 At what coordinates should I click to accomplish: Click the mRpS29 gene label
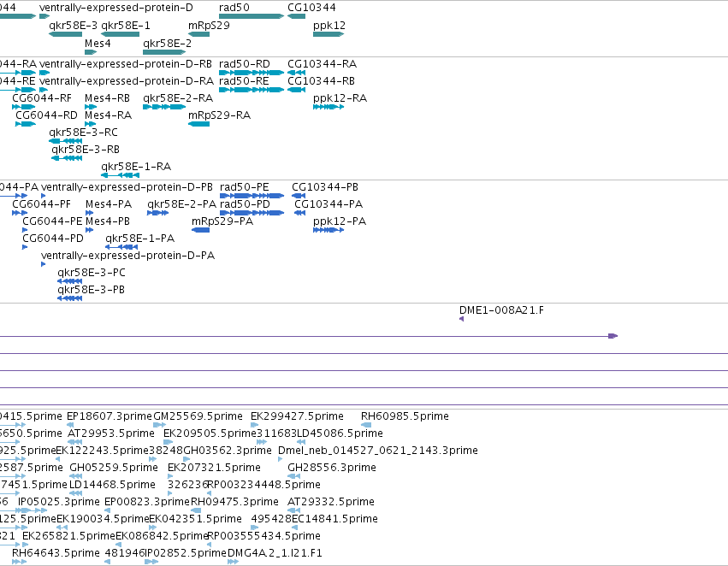(209, 26)
